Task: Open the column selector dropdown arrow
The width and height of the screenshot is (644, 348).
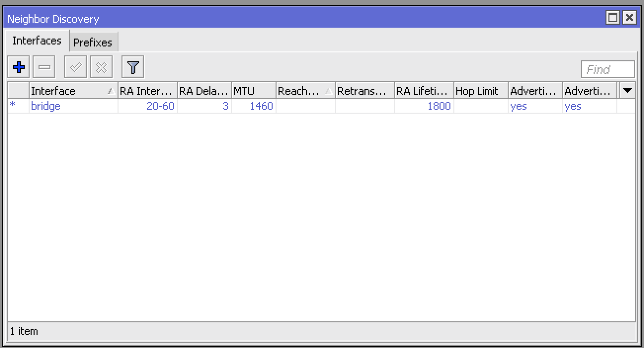Action: pyautogui.click(x=627, y=91)
